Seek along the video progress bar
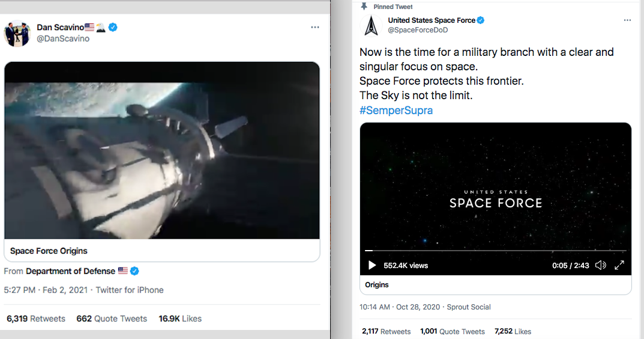 point(495,251)
